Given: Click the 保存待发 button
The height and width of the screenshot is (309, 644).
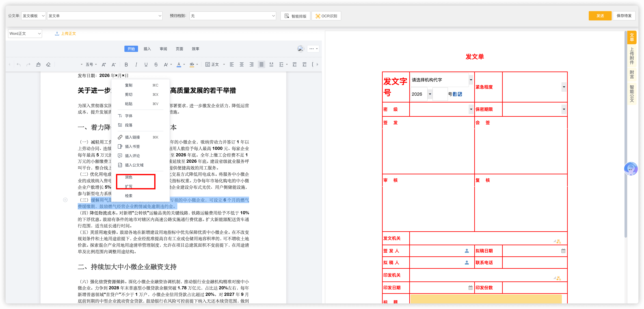Looking at the screenshot, I should (624, 15).
